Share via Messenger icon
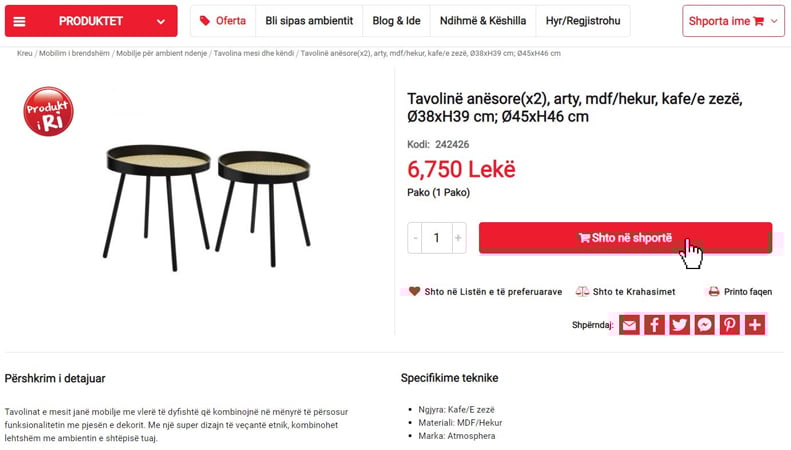 click(x=704, y=325)
